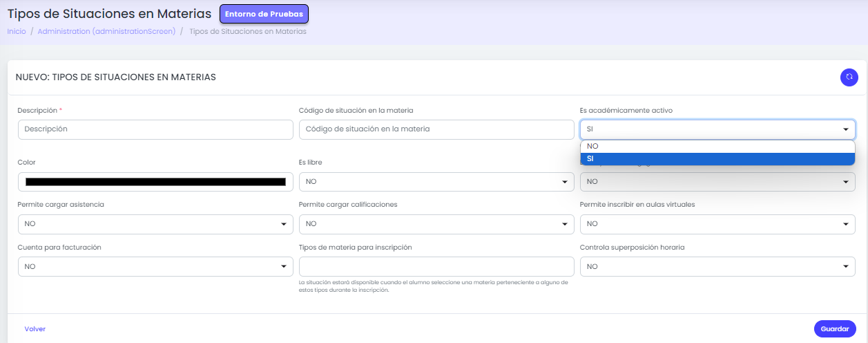Screen dimensions: 868x343
Task: Click the Volver link
Action: [35, 329]
